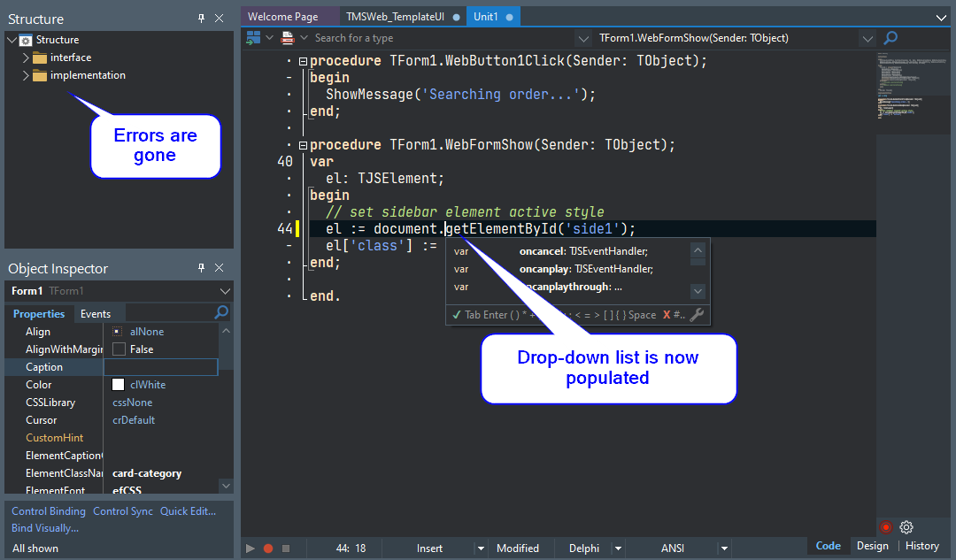The image size is (956, 560).
Task: Click the red record icon above Code tab
Action: click(x=886, y=527)
